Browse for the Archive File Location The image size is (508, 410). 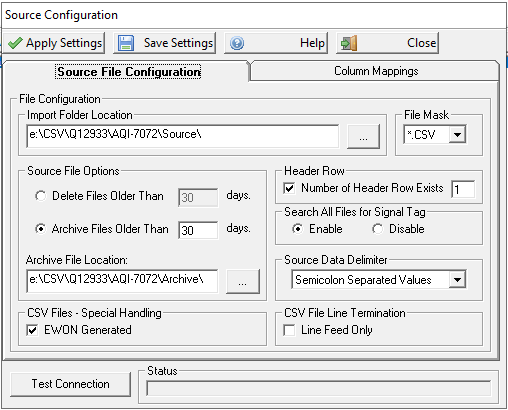coord(243,282)
